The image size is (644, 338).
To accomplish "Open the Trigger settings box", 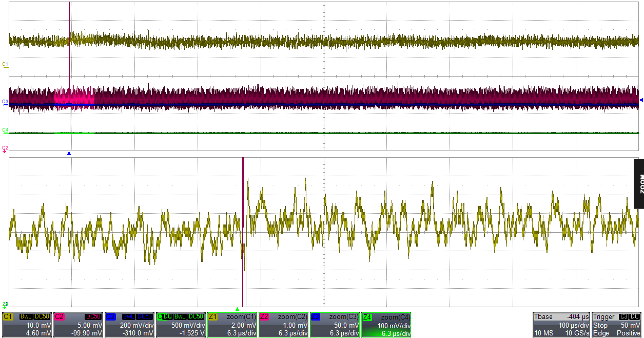I will [x=617, y=325].
